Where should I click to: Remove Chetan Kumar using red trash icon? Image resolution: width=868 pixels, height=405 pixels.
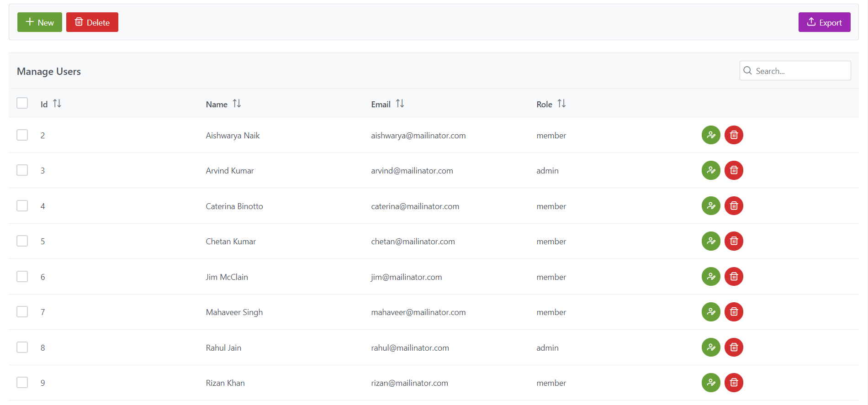[x=734, y=241]
